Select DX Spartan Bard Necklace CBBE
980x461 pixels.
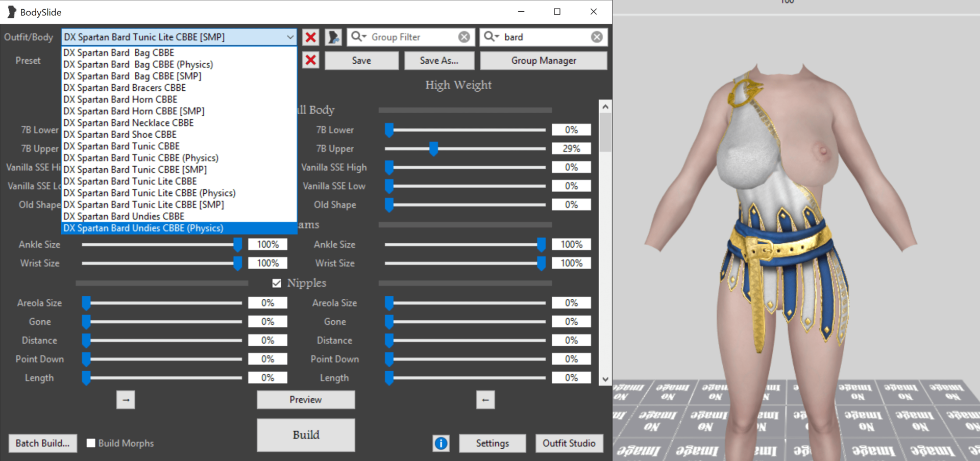point(179,123)
